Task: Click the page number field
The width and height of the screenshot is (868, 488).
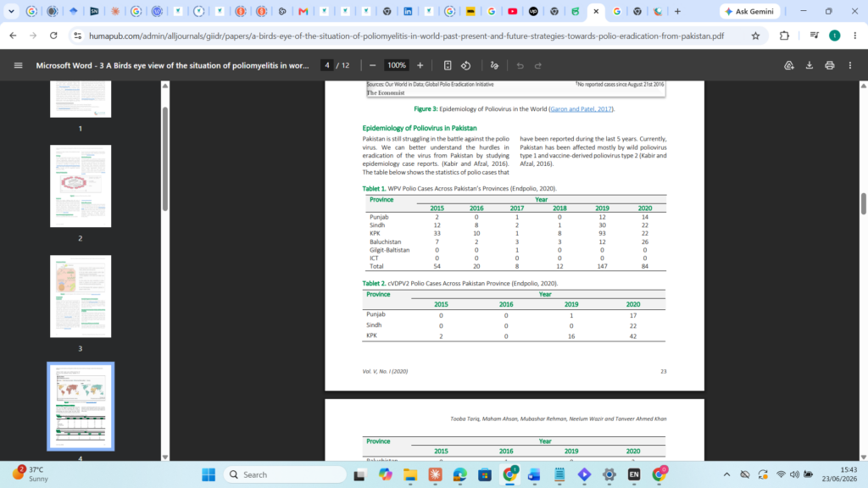Action: pyautogui.click(x=327, y=65)
